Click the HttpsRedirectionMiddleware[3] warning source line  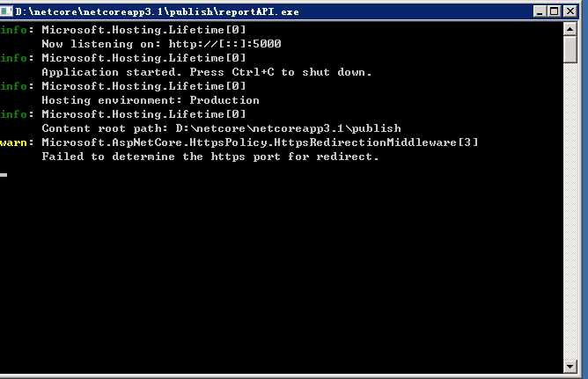260,142
